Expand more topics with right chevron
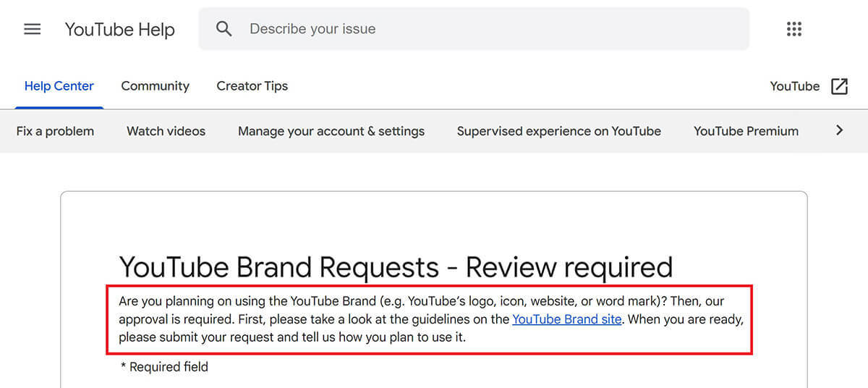 (x=839, y=130)
